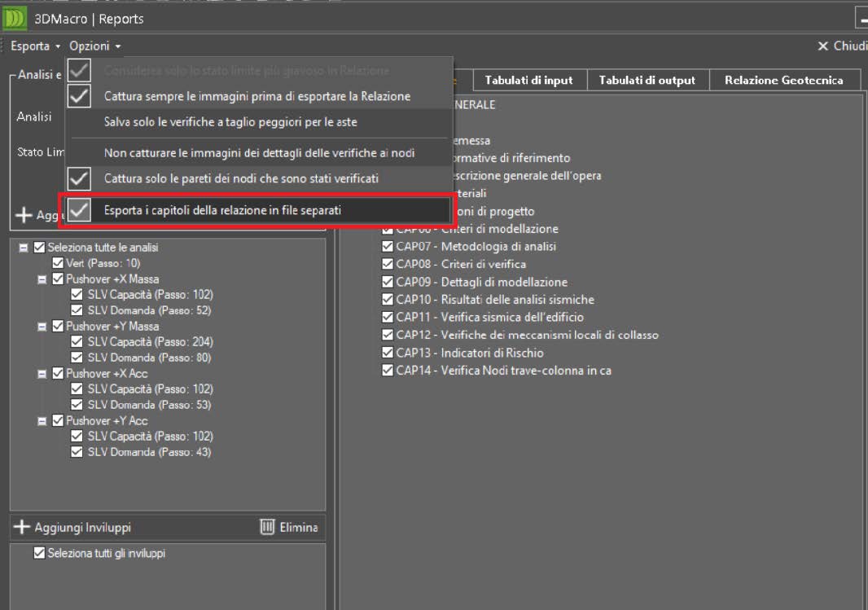Select SLV Capacità (Passo: 204) tree item
Image resolution: width=868 pixels, height=610 pixels.
(150, 342)
